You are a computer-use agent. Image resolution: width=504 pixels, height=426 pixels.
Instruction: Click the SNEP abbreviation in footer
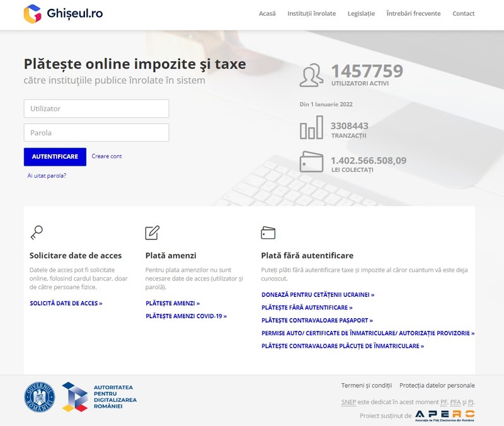pyautogui.click(x=349, y=402)
